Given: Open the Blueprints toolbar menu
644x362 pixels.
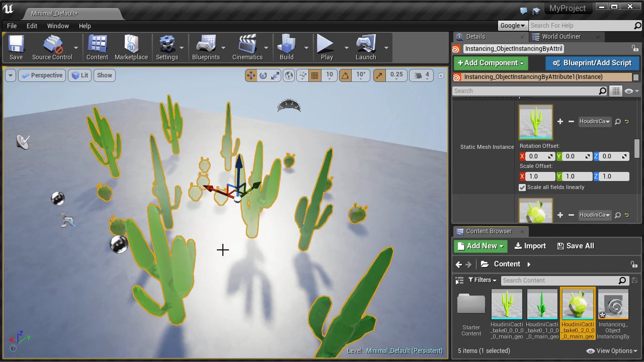Looking at the screenshot, I should click(206, 48).
